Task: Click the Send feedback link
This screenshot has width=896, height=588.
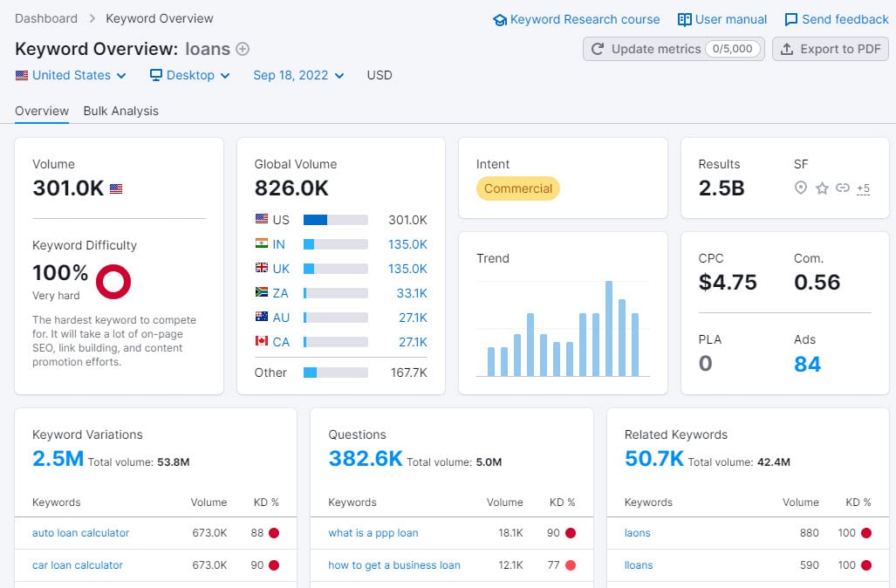Action: pyautogui.click(x=837, y=19)
